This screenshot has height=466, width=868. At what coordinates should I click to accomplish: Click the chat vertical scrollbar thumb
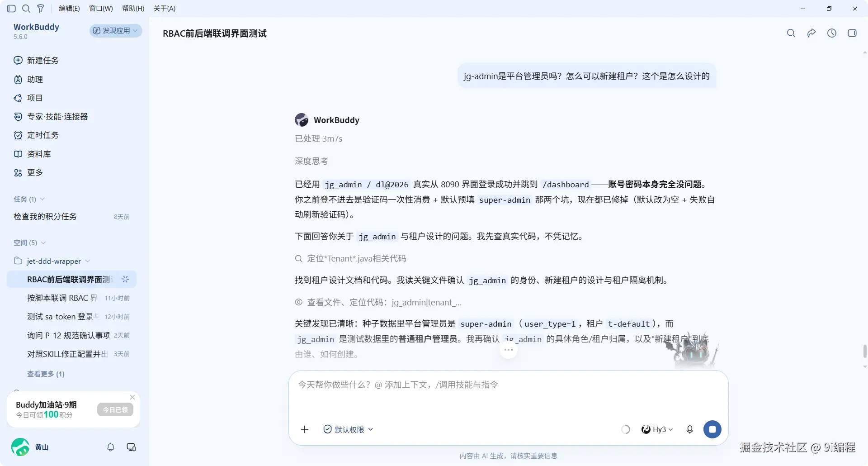865,351
